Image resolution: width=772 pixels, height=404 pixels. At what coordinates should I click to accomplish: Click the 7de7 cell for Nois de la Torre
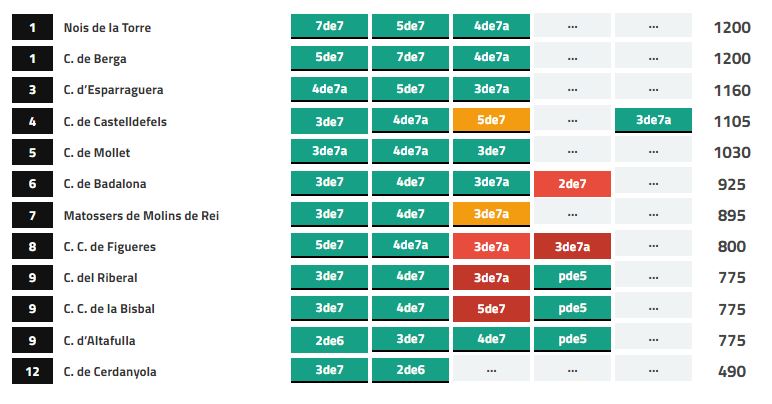click(329, 26)
